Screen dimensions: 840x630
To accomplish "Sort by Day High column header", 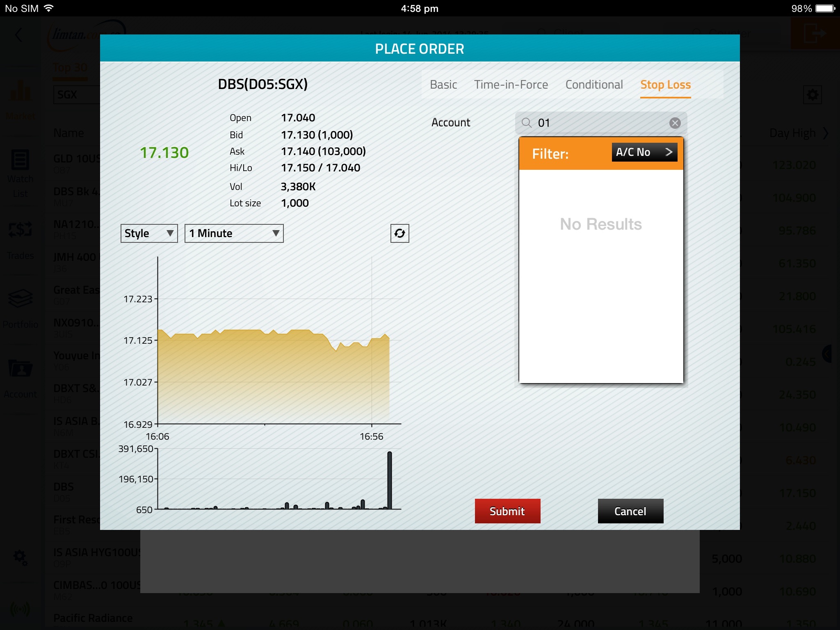I will point(792,133).
